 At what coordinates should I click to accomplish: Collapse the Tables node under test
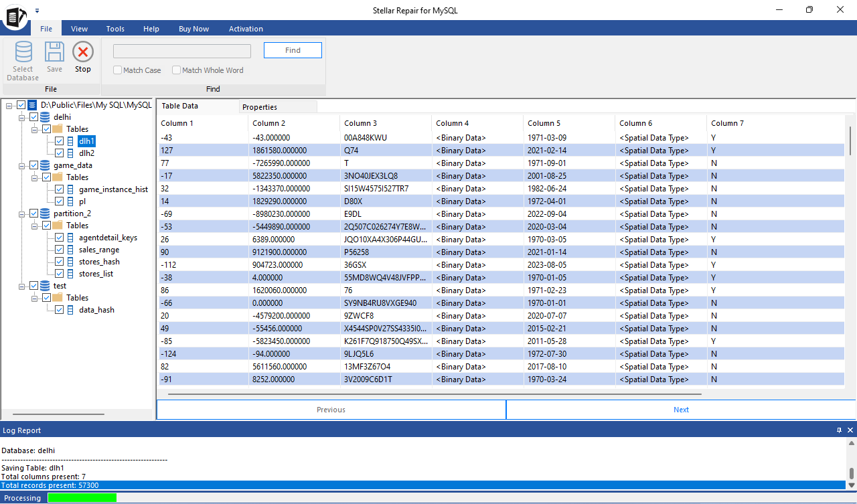pyautogui.click(x=35, y=298)
